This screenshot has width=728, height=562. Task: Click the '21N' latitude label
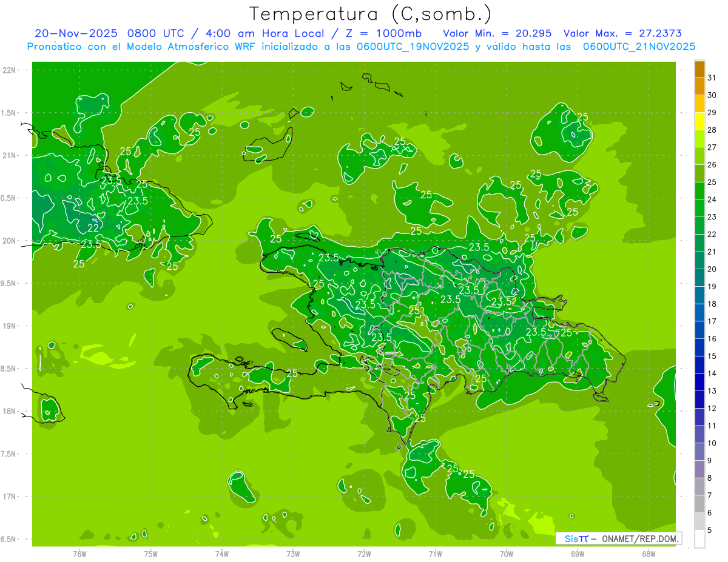tap(10, 155)
